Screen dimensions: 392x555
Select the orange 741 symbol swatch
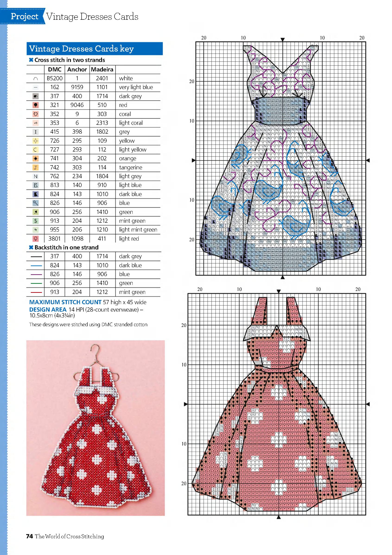(x=35, y=158)
